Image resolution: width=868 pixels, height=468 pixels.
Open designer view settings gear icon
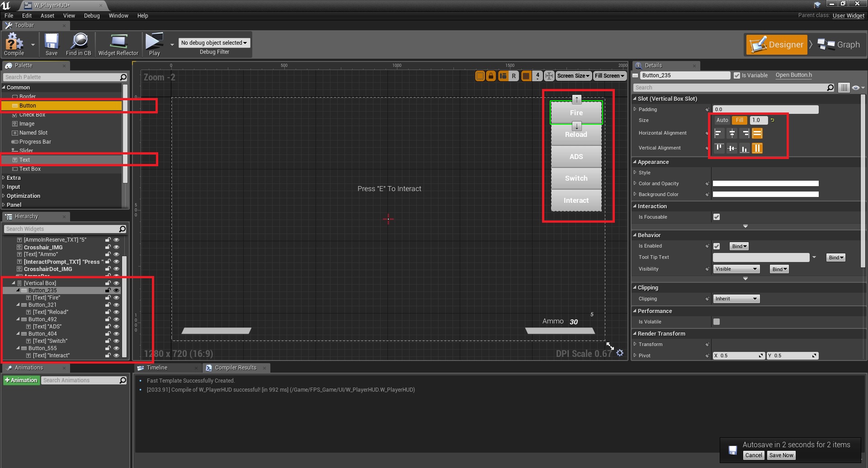(620, 353)
